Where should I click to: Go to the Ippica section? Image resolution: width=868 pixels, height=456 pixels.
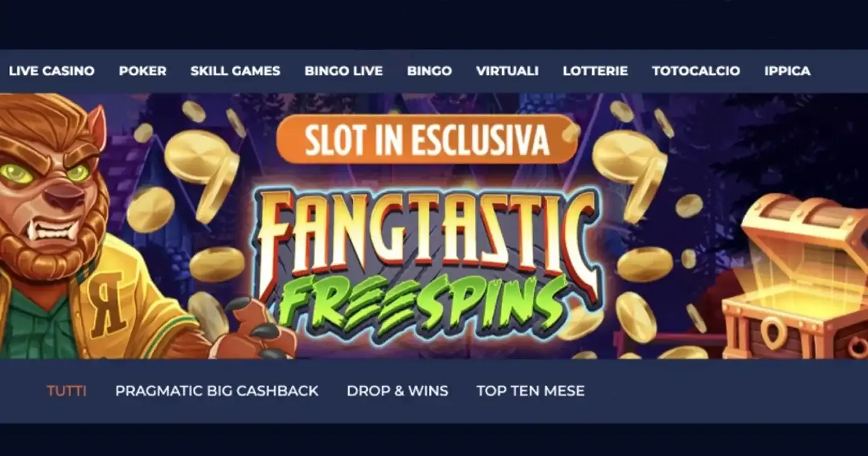[787, 71]
